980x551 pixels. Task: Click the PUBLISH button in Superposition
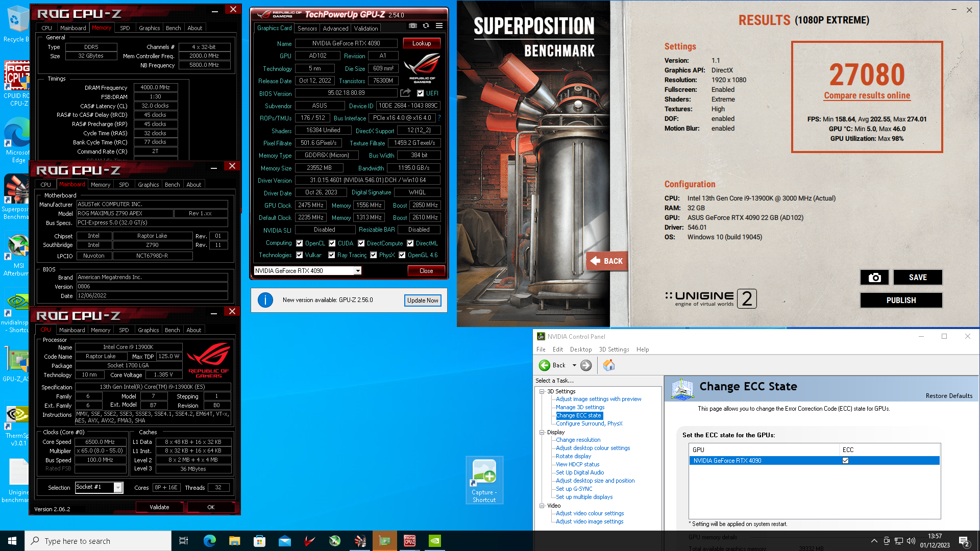pyautogui.click(x=901, y=300)
